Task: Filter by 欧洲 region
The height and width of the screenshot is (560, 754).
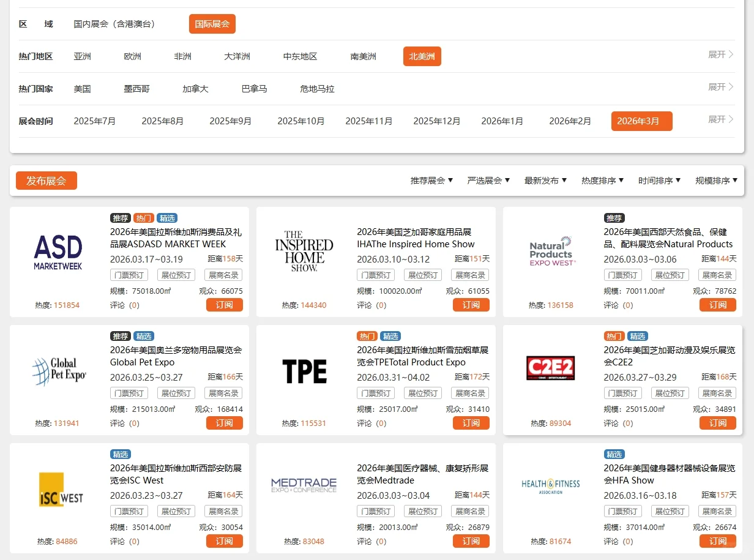Action: [x=133, y=56]
